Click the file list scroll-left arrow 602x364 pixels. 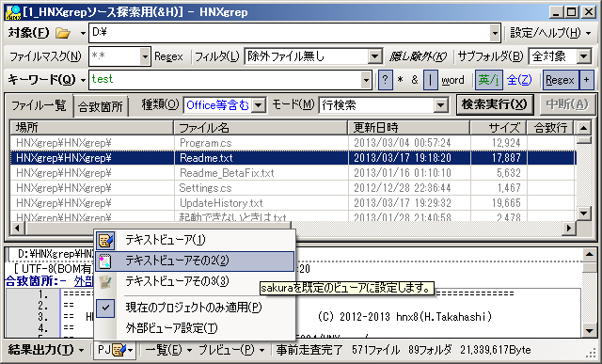(x=17, y=228)
